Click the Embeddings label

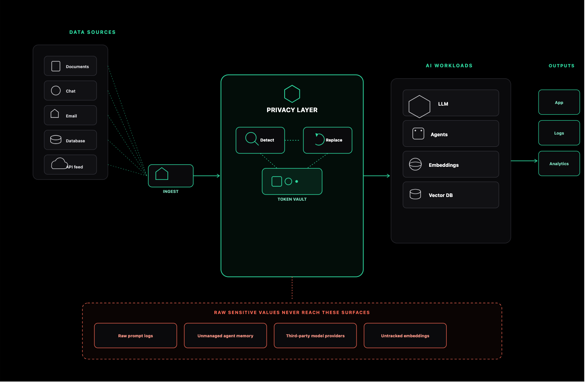(x=443, y=165)
